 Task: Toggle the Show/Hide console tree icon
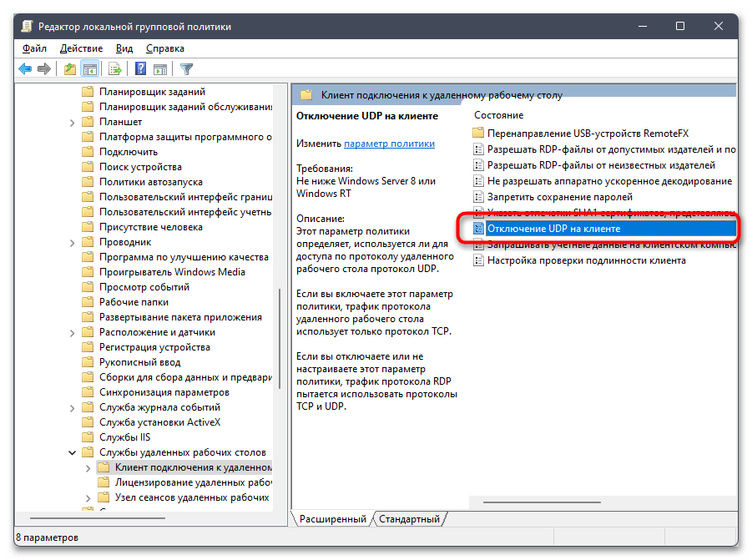click(x=90, y=69)
